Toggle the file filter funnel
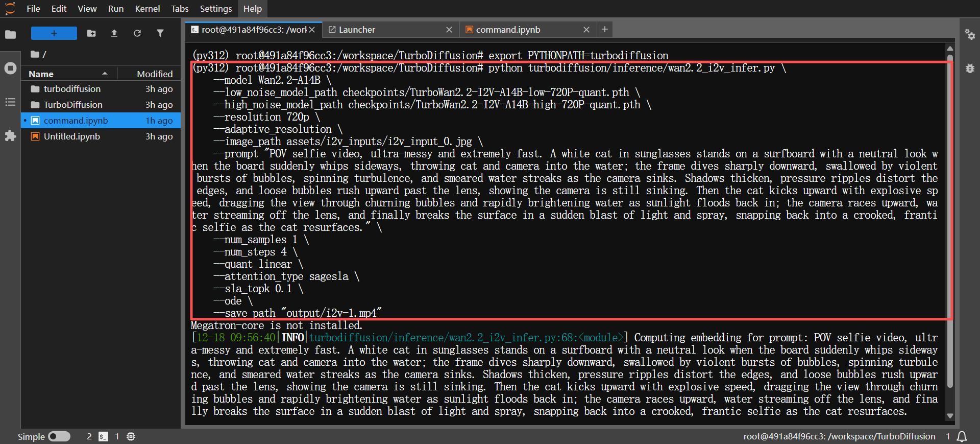 click(x=160, y=33)
